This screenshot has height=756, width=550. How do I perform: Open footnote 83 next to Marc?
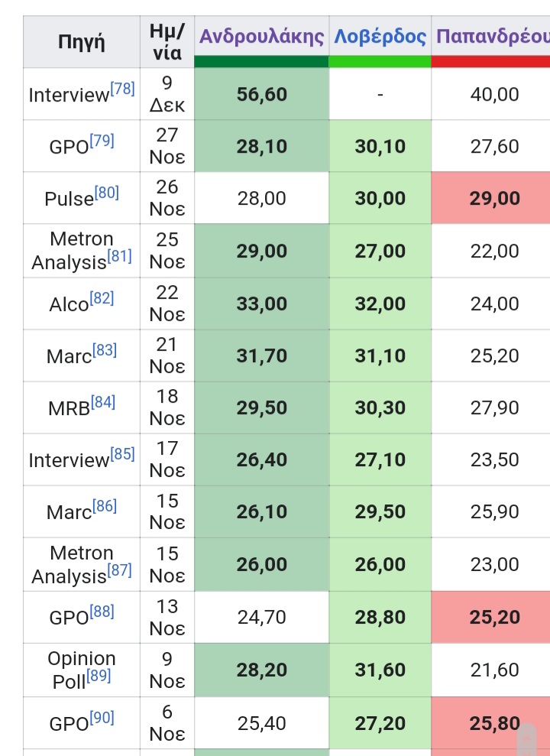pyautogui.click(x=105, y=350)
